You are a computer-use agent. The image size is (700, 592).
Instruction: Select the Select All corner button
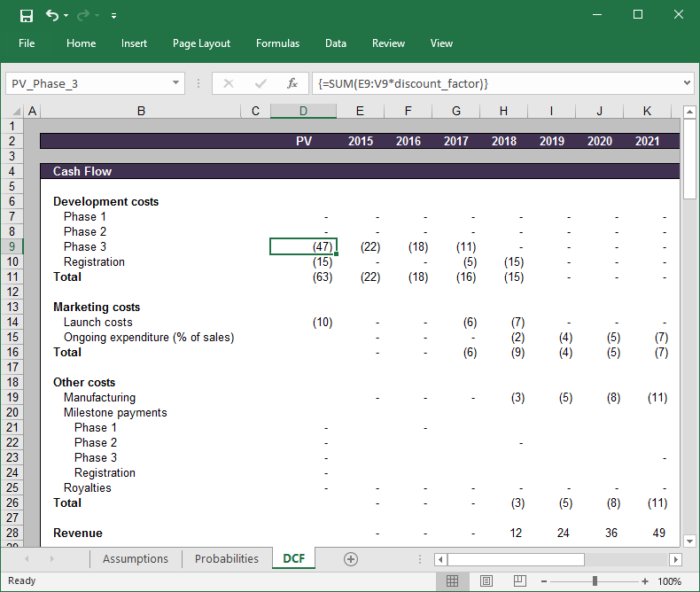[x=15, y=112]
